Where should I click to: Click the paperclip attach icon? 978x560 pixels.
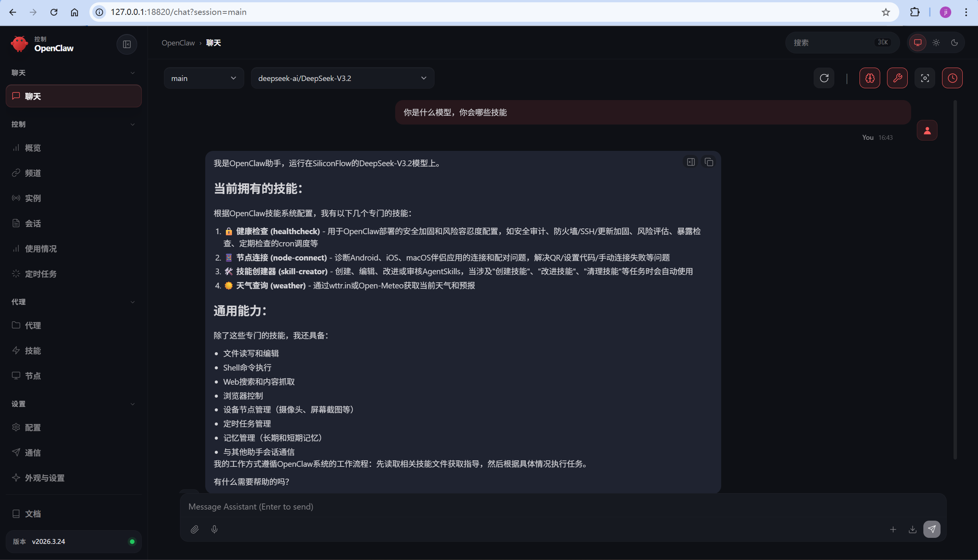click(195, 529)
